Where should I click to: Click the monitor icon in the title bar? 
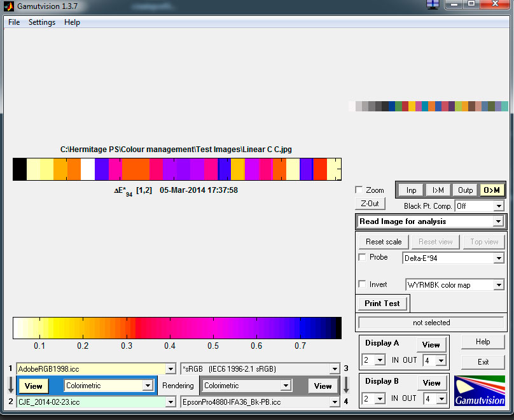(x=432, y=4)
